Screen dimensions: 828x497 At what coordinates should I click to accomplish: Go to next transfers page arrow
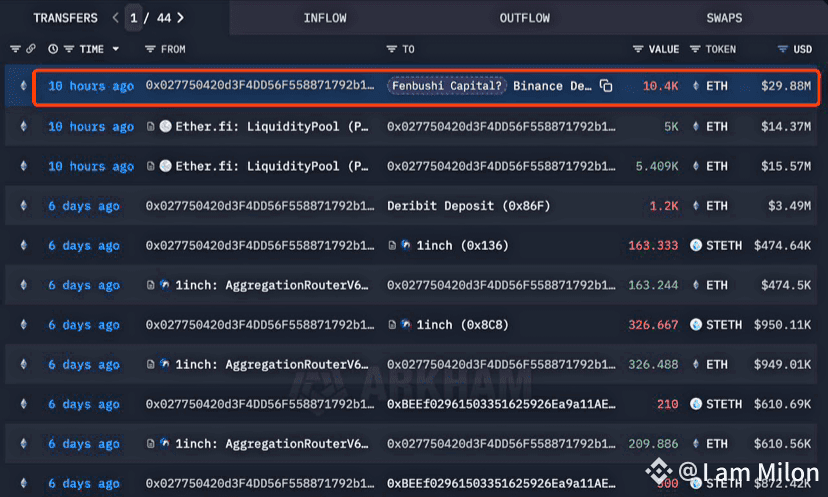pyautogui.click(x=181, y=18)
